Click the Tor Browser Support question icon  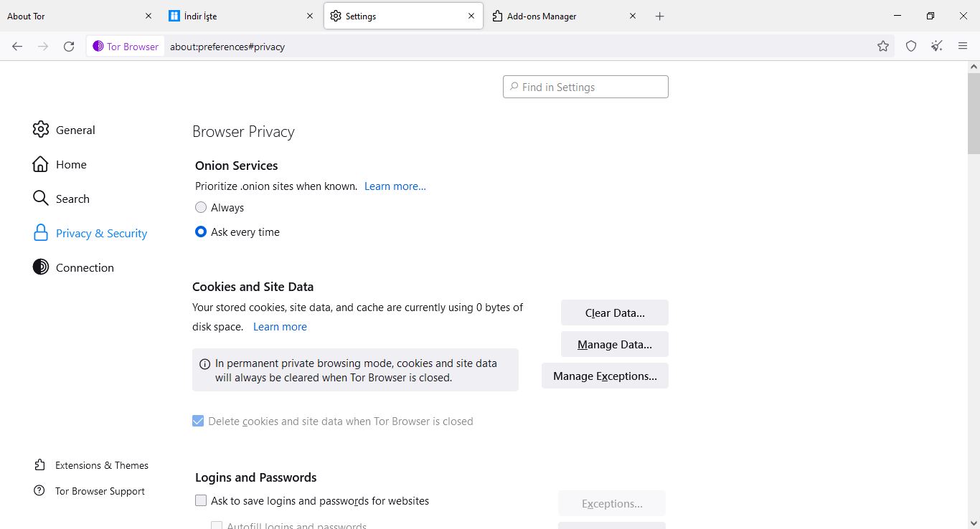pos(39,491)
